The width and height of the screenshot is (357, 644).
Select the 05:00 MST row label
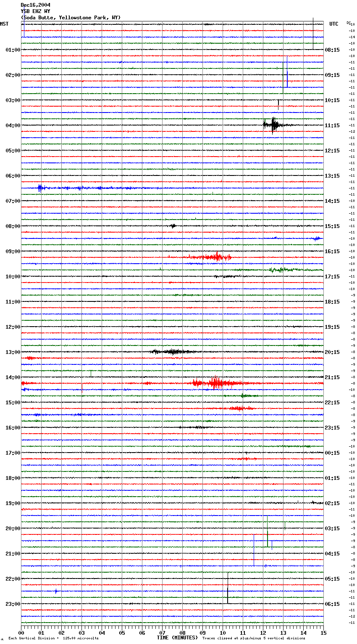click(x=13, y=151)
